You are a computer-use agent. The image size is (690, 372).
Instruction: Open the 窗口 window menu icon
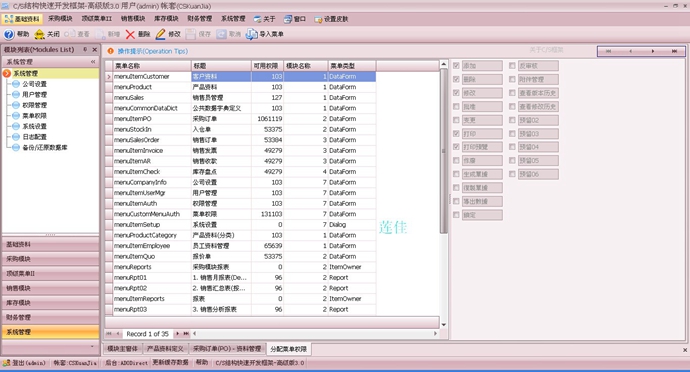[288, 19]
